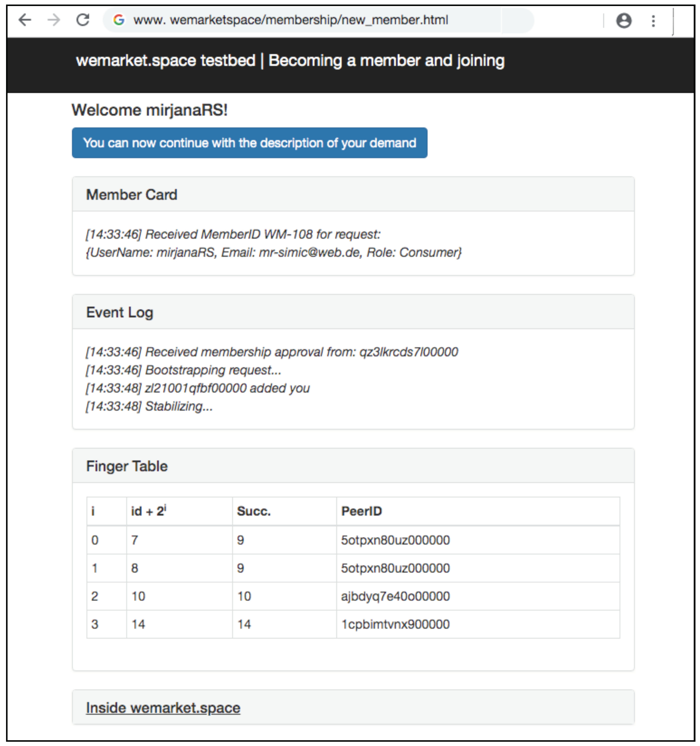Open the Inside wemarket.space link
This screenshot has width=700, height=746.
click(163, 708)
